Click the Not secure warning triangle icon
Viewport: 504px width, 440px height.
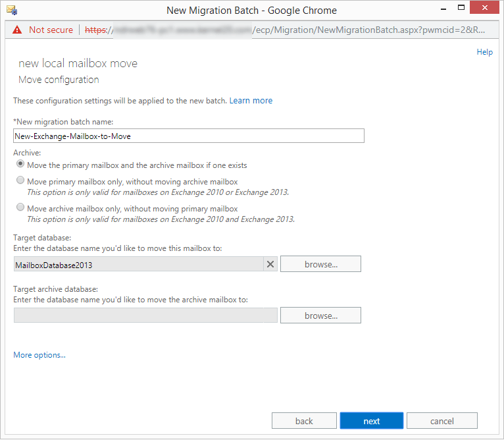(x=17, y=30)
